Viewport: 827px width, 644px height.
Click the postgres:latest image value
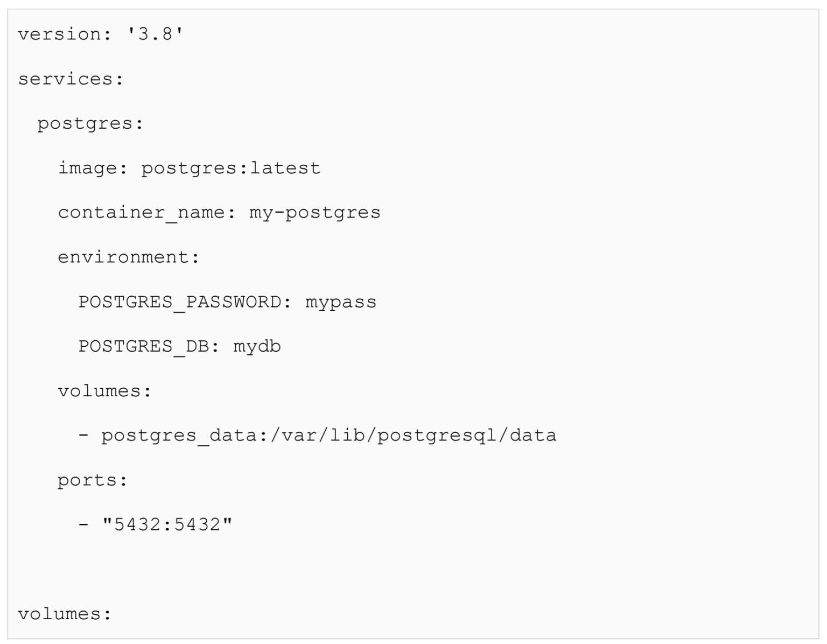(x=230, y=169)
